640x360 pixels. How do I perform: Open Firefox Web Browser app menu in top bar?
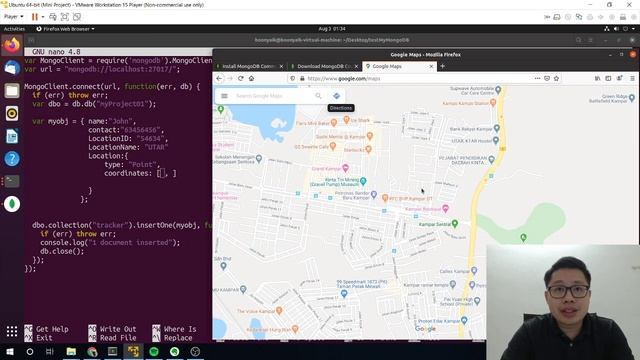point(65,29)
